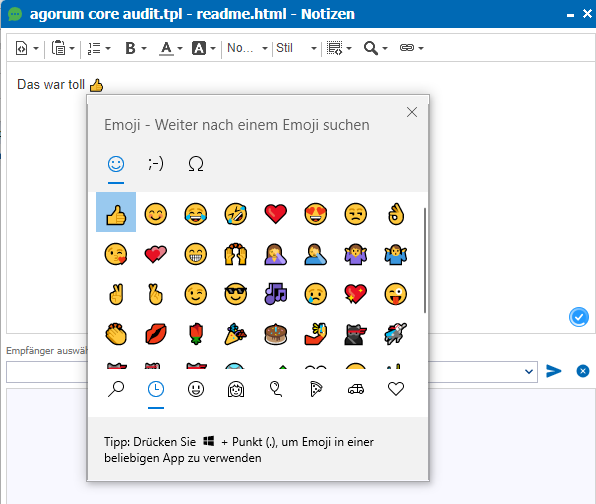This screenshot has width=596, height=504.
Task: Insert the sunglasses face emoji
Action: tap(236, 294)
